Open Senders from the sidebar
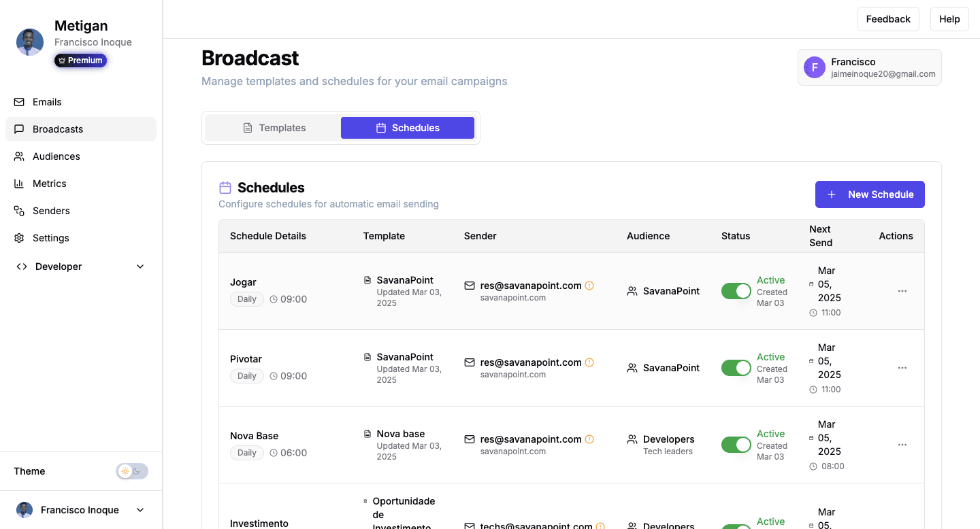The image size is (980, 529). coord(81,211)
